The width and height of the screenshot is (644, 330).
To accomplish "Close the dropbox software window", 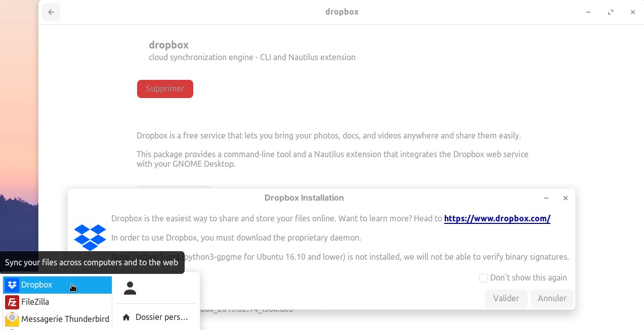I will click(x=632, y=12).
